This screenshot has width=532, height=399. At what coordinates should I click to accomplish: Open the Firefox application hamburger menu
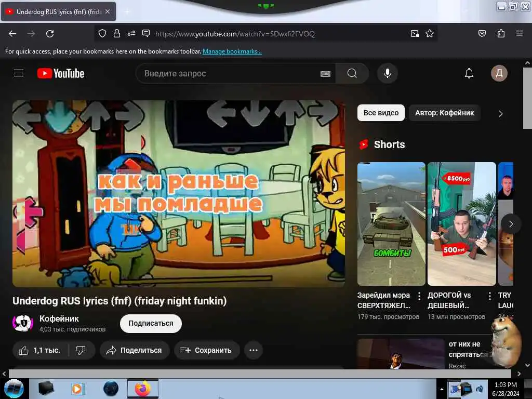pos(519,33)
